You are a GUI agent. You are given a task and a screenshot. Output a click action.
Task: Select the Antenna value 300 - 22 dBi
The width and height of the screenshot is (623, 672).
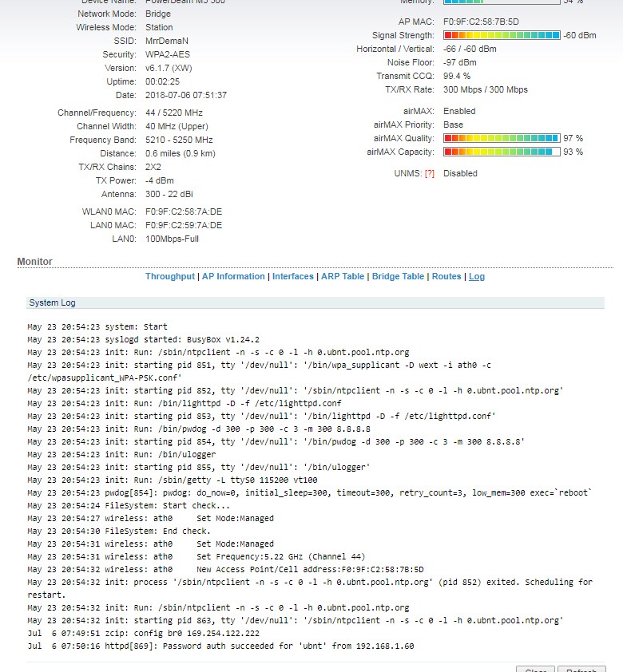(169, 194)
